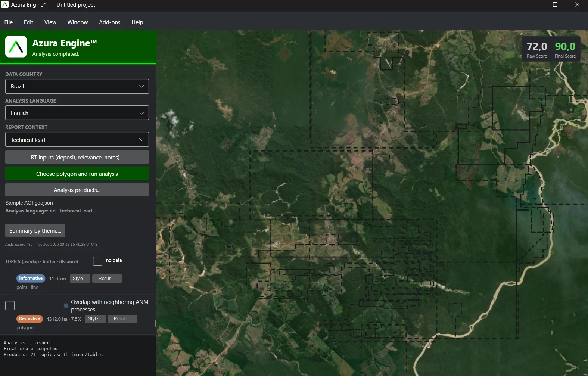Viewport: 588px width, 376px height.
Task: Open the File menu
Action: pyautogui.click(x=9, y=22)
